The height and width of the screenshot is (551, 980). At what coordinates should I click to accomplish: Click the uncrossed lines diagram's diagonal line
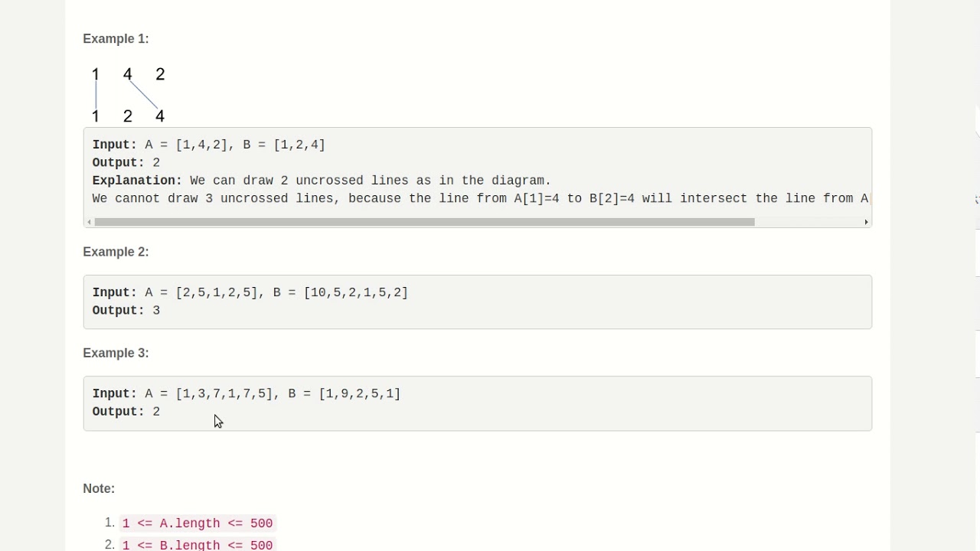(x=144, y=95)
